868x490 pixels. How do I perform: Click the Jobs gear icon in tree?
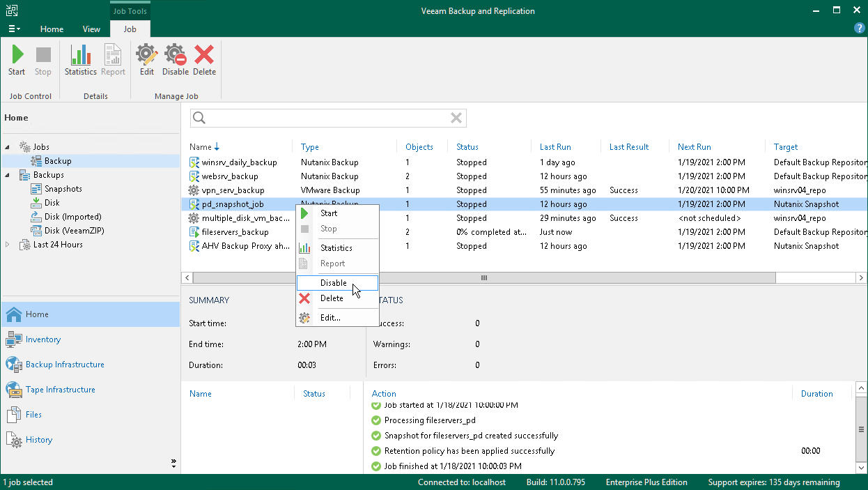click(25, 147)
